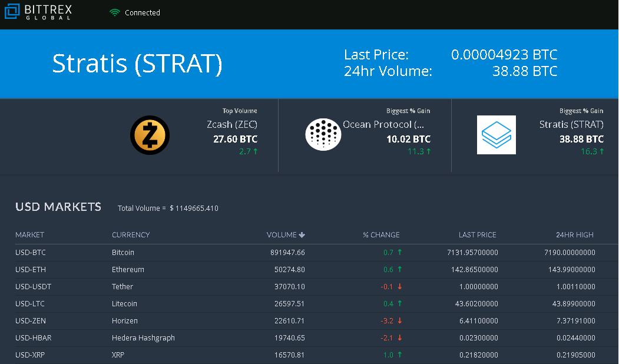Click the Top Volume card label
Screen dimensions: 619x364
click(240, 111)
